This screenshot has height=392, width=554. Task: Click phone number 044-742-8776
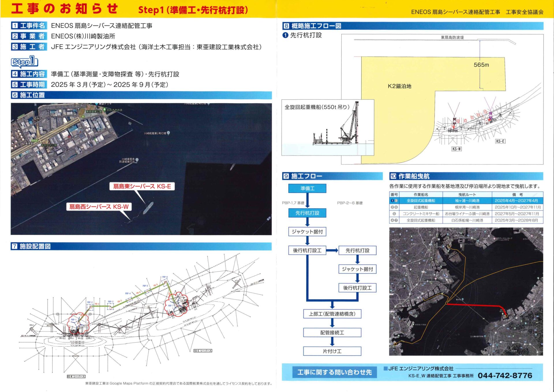(505, 376)
